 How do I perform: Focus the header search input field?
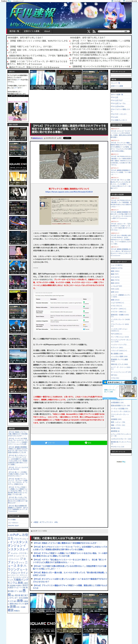(111, 31)
